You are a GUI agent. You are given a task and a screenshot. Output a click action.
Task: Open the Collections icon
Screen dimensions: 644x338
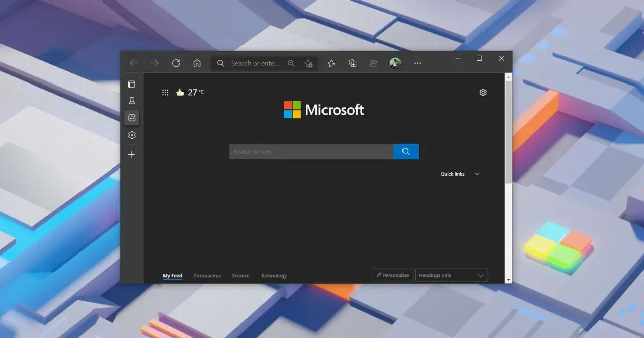[352, 63]
